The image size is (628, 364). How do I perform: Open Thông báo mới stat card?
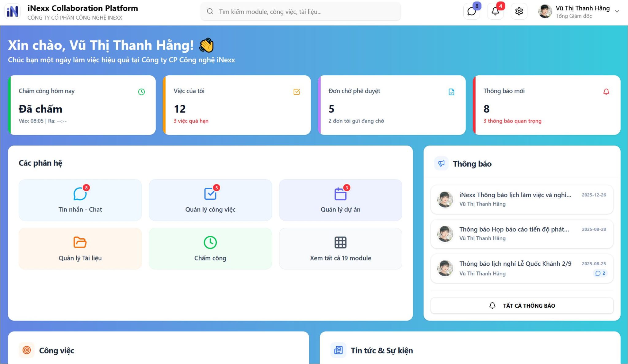546,105
